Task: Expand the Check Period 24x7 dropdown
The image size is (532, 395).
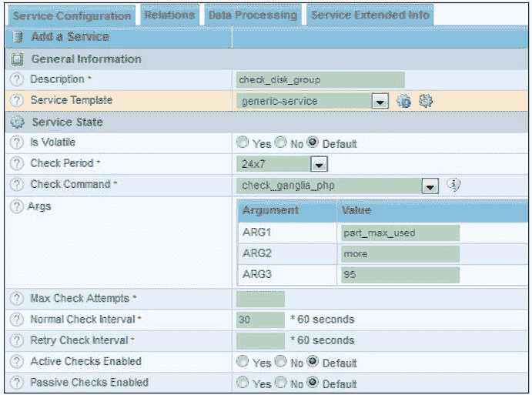Action: click(x=319, y=164)
